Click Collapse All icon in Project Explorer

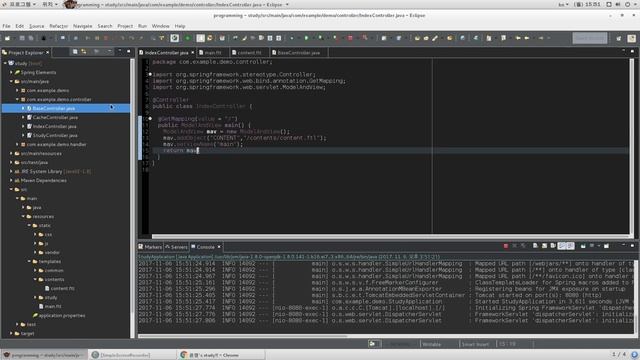tap(75, 52)
